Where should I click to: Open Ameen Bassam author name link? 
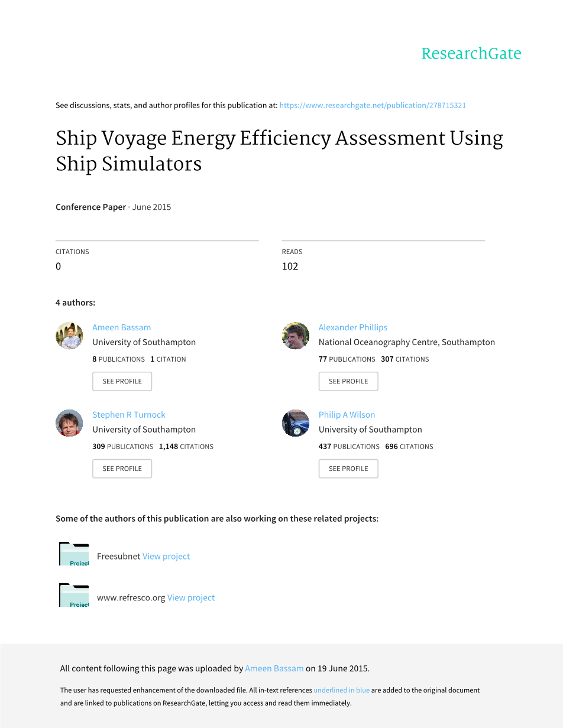(121, 327)
